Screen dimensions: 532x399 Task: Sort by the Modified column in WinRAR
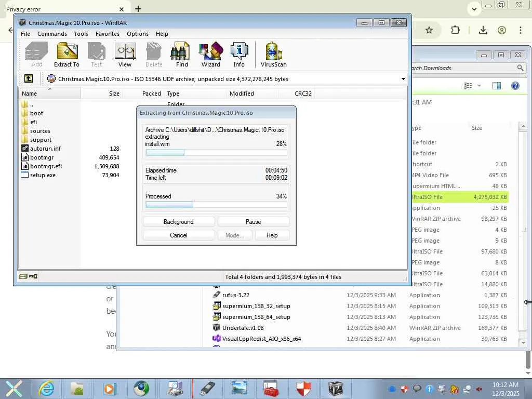click(252, 94)
